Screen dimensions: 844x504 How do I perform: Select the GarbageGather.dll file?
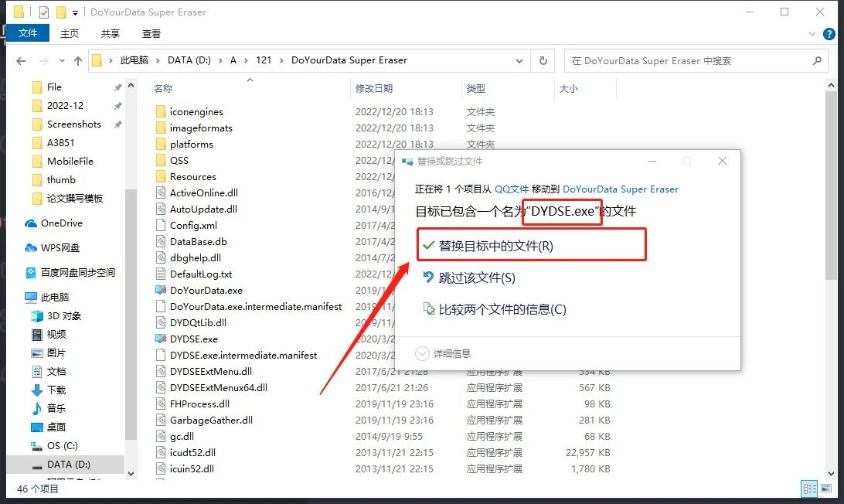[x=211, y=420]
